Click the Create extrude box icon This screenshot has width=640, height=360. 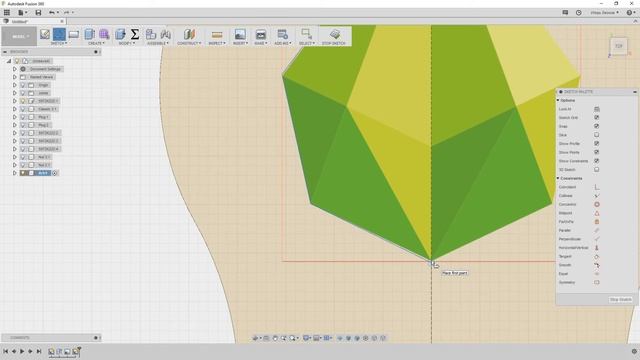[x=89, y=34]
